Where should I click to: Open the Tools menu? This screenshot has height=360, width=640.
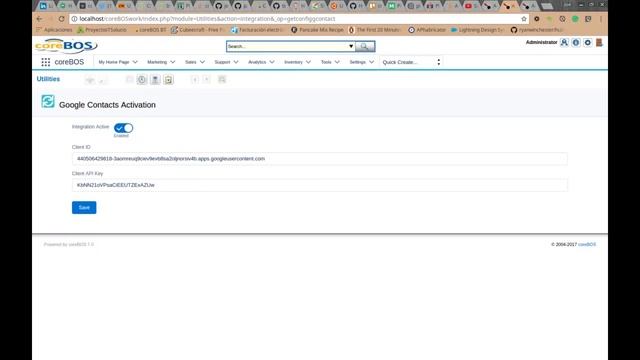[x=330, y=62]
